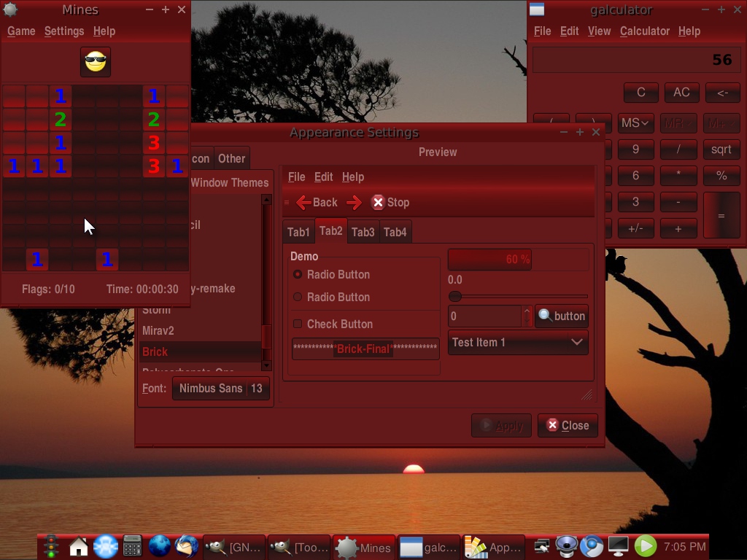The image size is (747, 560).
Task: Open the Game menu in Mines
Action: tap(21, 31)
